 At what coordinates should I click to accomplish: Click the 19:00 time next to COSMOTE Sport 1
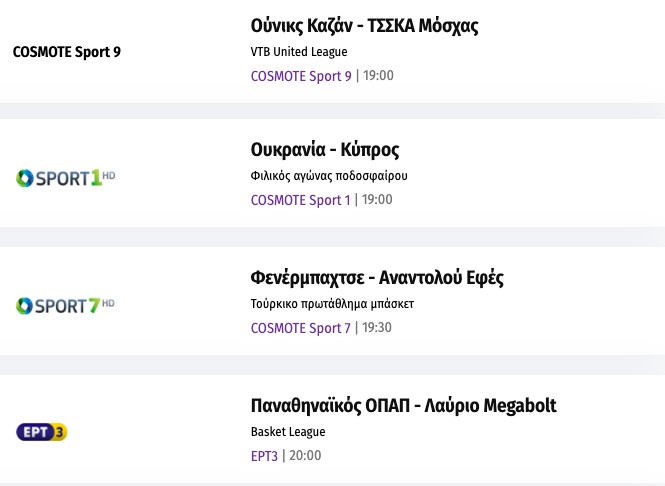point(378,200)
